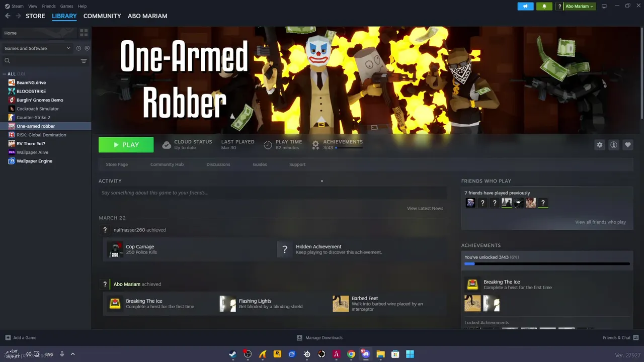Click View Latest News
The image size is (644, 362).
(x=425, y=208)
